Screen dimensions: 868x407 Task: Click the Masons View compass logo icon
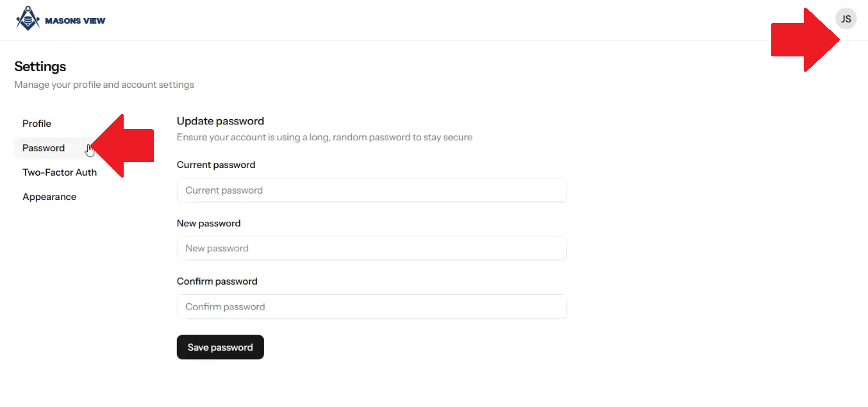pyautogui.click(x=28, y=19)
